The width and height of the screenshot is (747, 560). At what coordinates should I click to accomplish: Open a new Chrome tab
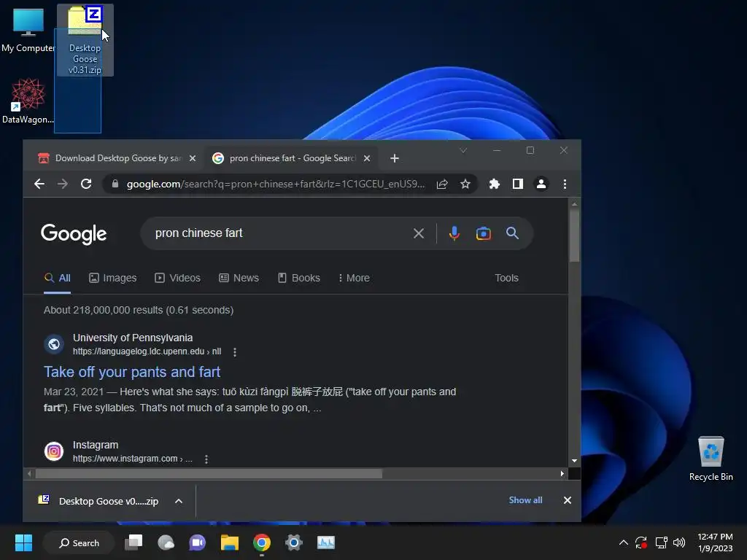[395, 158]
